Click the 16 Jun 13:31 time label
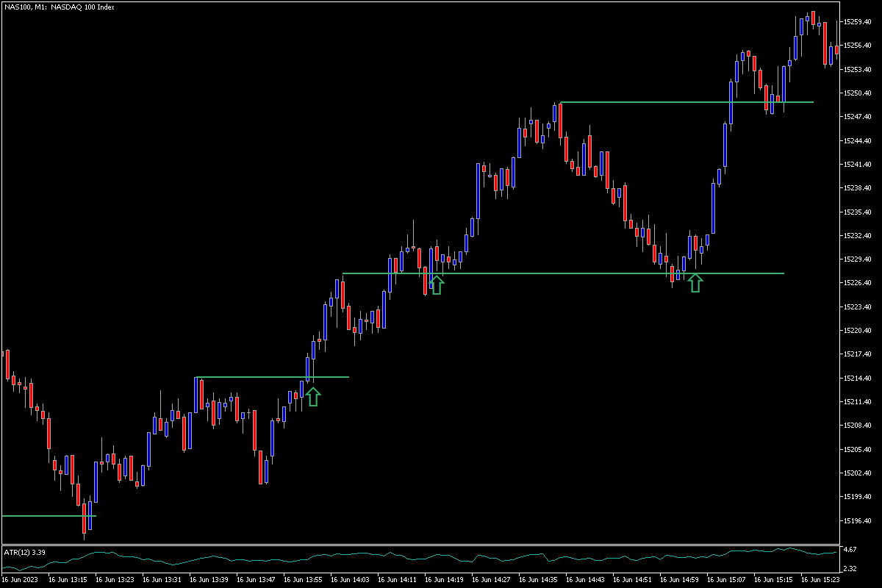 [x=162, y=580]
